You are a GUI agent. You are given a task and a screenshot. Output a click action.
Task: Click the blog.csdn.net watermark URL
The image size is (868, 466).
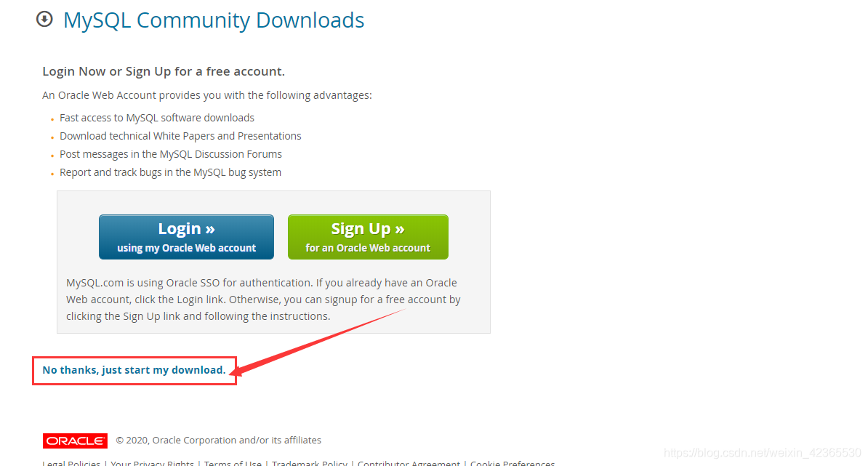(x=763, y=453)
